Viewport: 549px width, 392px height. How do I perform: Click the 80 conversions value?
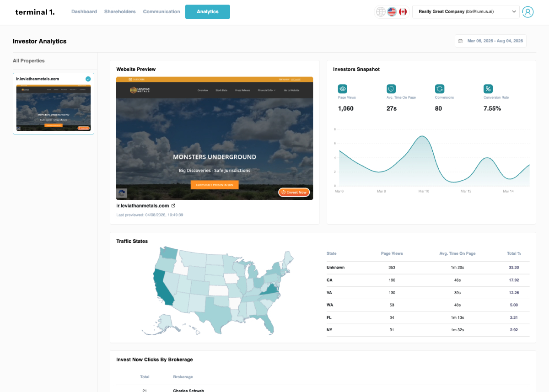tap(439, 109)
